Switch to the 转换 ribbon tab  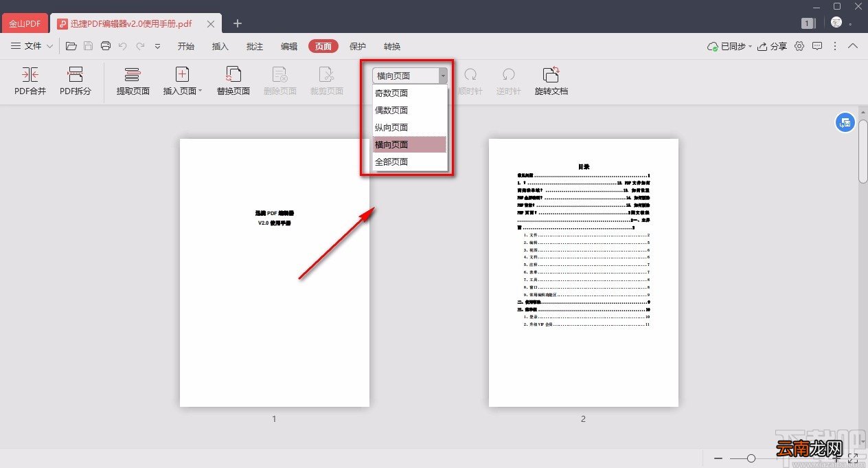(392, 46)
